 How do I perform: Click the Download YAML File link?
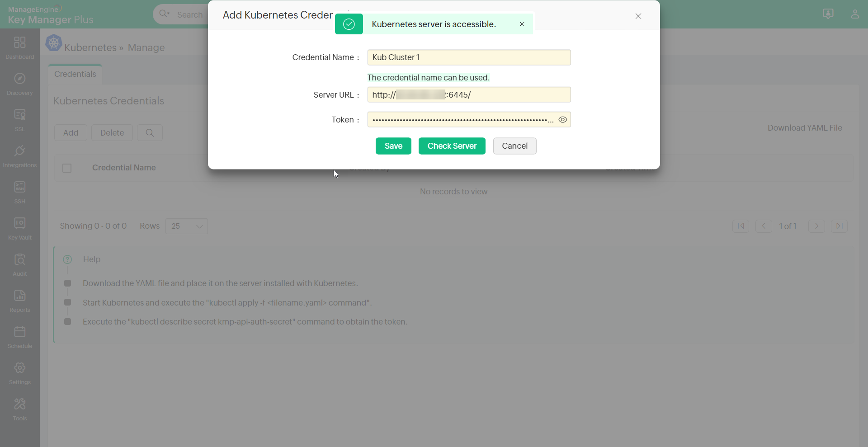[805, 127]
